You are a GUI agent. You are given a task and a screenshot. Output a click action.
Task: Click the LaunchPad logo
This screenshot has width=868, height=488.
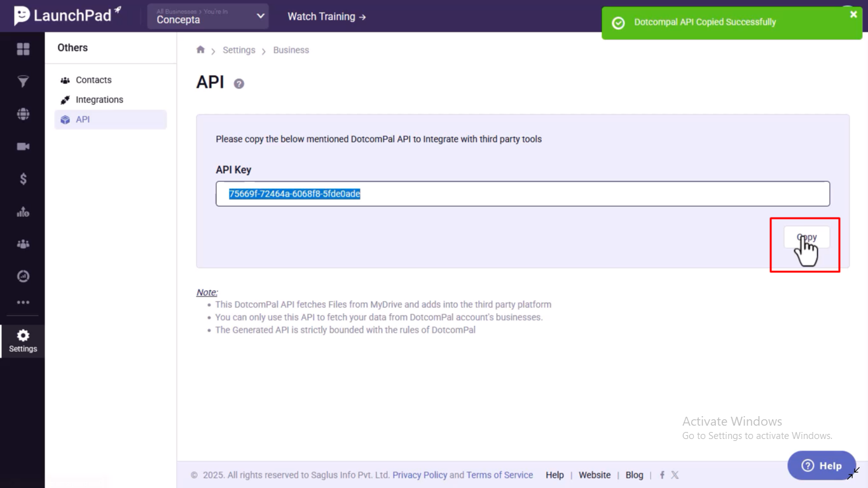[67, 15]
